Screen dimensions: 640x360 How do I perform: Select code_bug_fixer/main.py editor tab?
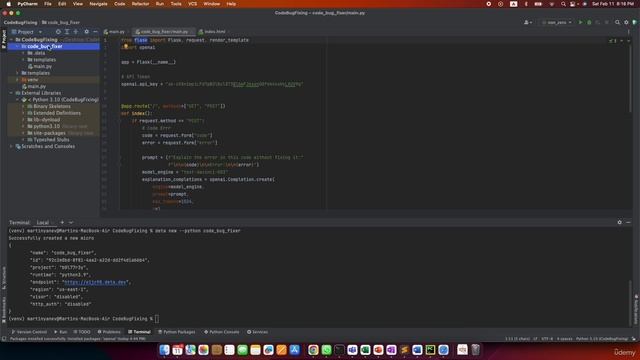[x=164, y=31]
